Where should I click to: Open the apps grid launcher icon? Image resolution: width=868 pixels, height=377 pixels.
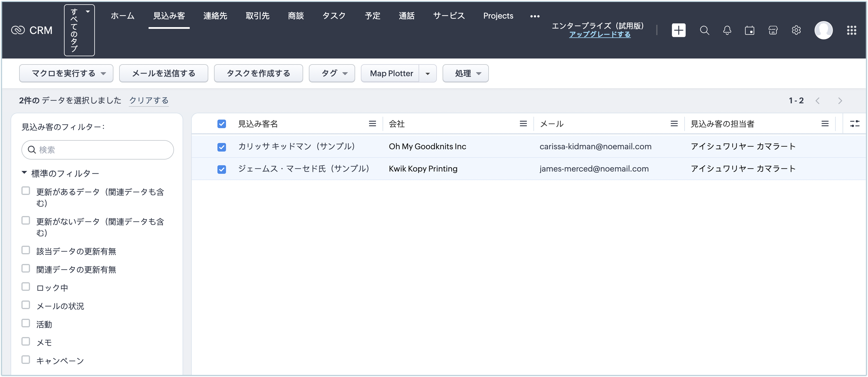point(851,30)
